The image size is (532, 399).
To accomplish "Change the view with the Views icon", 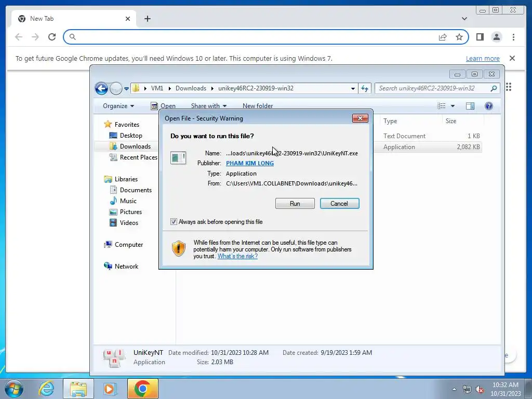I will click(x=442, y=106).
